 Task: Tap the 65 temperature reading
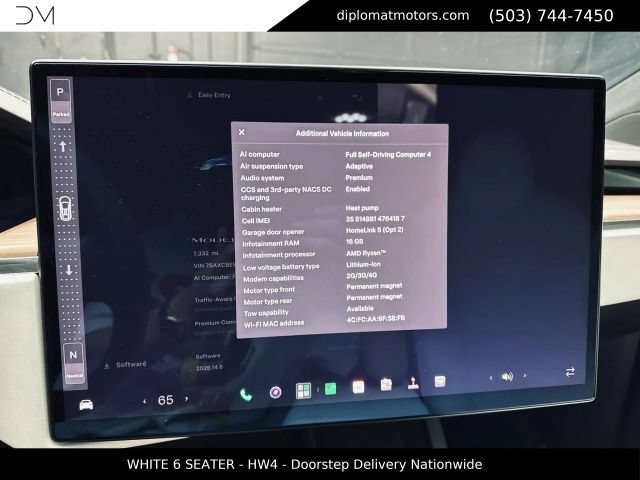165,400
